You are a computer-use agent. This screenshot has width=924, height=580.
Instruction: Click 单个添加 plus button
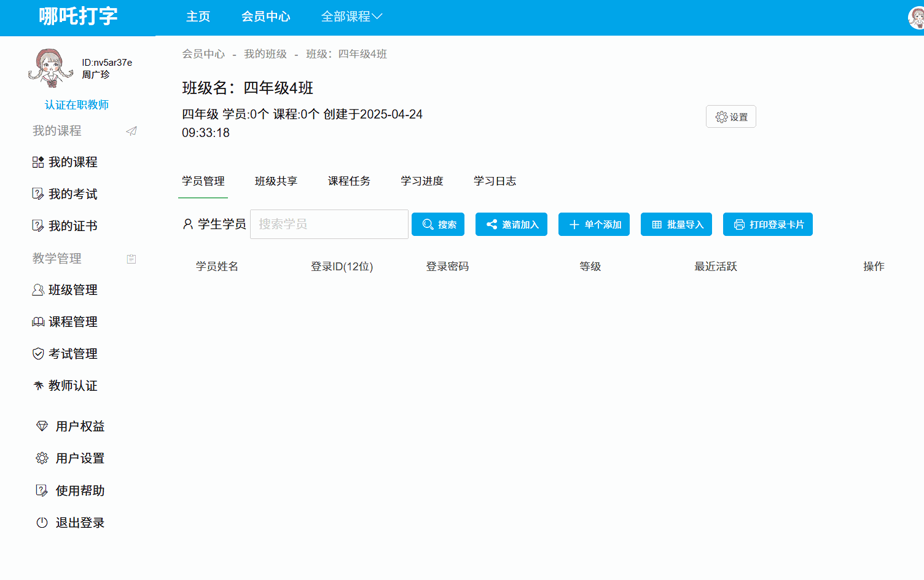point(593,224)
